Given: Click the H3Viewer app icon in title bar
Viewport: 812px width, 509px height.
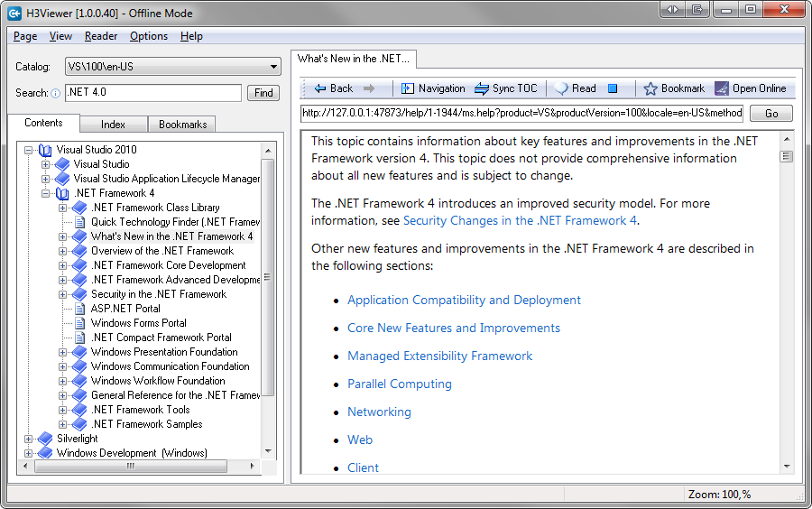Looking at the screenshot, I should [x=14, y=13].
